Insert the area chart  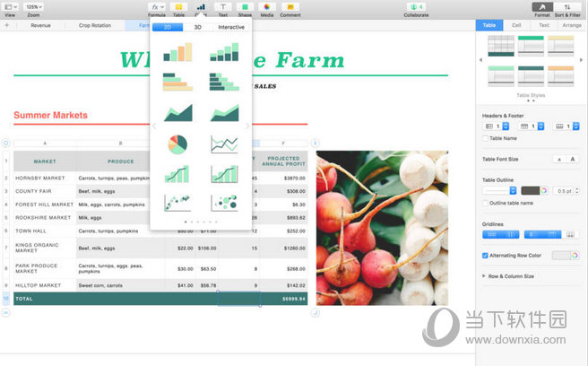point(178,113)
